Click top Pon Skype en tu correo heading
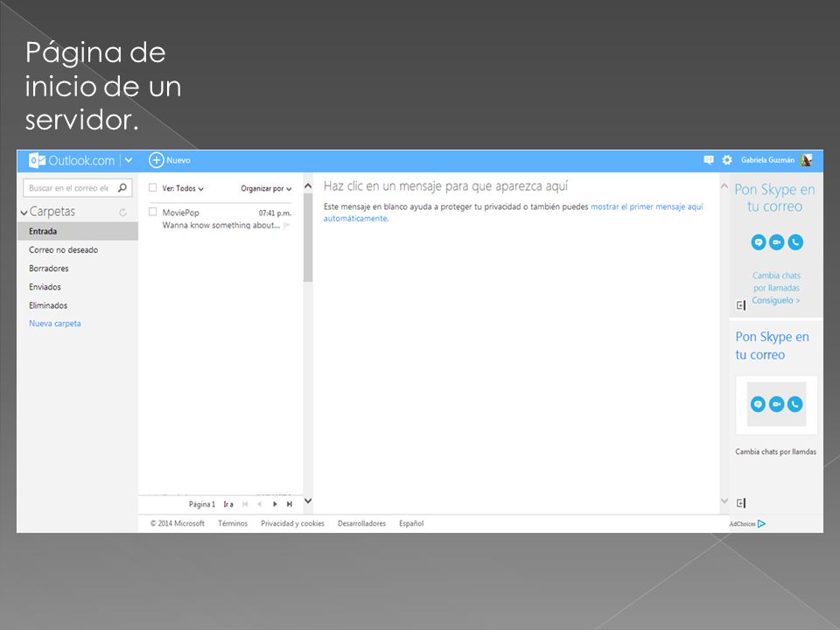 click(774, 198)
